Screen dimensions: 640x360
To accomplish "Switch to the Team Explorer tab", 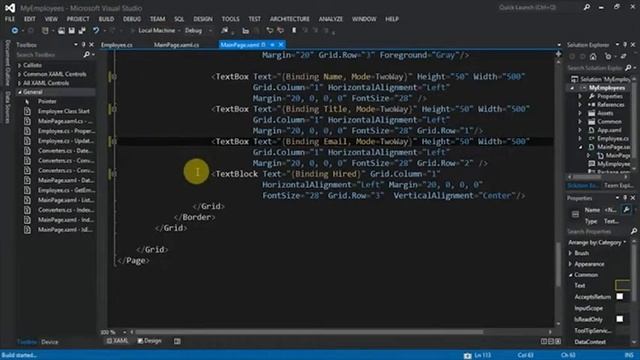I will click(618, 185).
